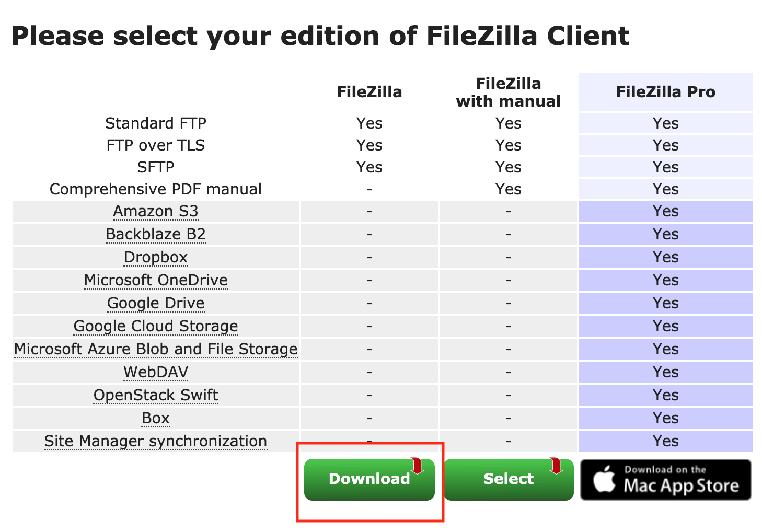Click the Download on the Mac App Store badge
The width and height of the screenshot is (762, 532).
point(665,479)
